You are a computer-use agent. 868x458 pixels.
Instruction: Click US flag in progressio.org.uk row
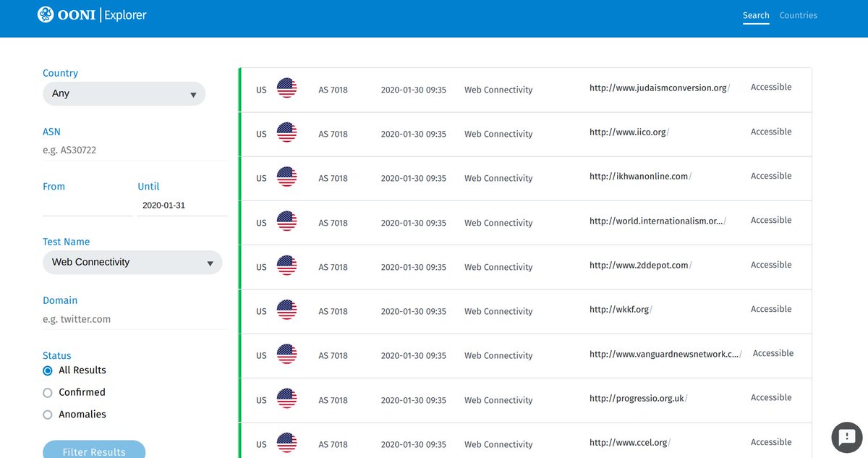point(287,399)
